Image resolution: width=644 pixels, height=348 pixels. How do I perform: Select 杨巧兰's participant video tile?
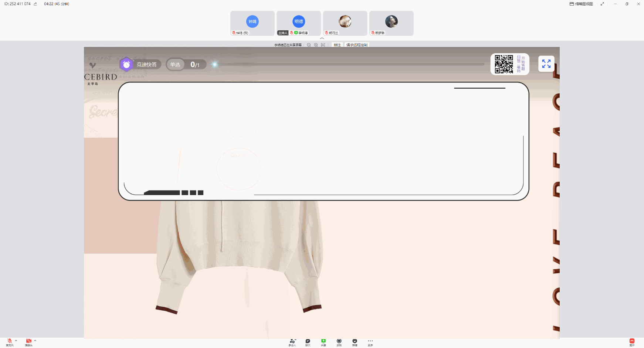[345, 23]
